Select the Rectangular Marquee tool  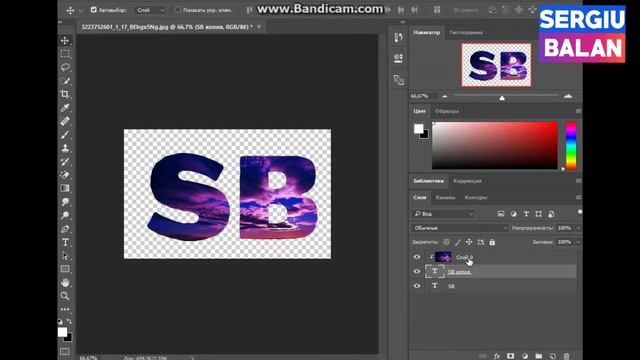65,53
